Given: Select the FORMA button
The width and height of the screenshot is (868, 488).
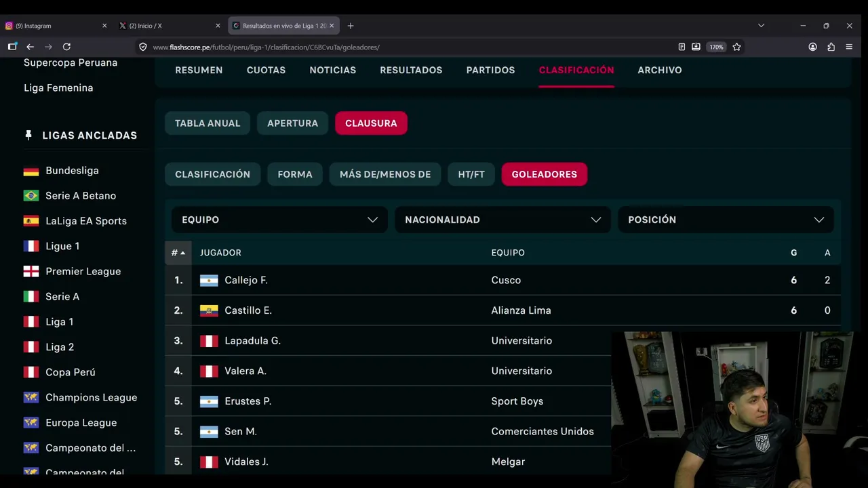Looking at the screenshot, I should (295, 174).
